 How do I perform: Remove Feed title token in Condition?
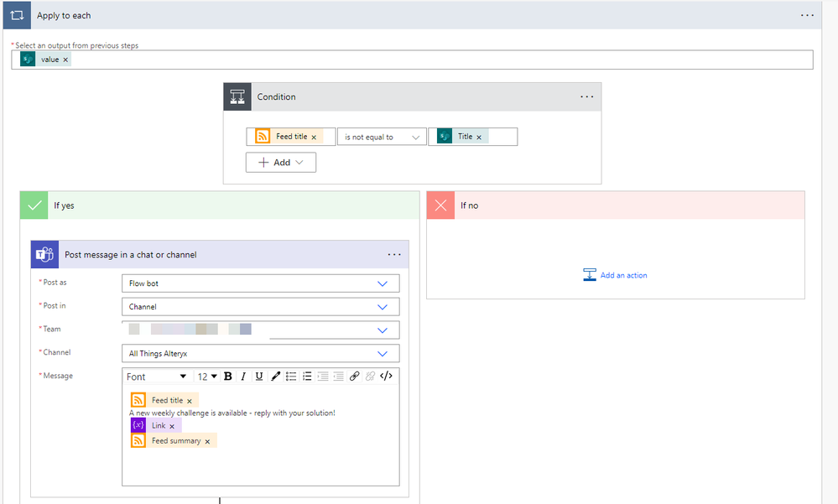pyautogui.click(x=314, y=138)
